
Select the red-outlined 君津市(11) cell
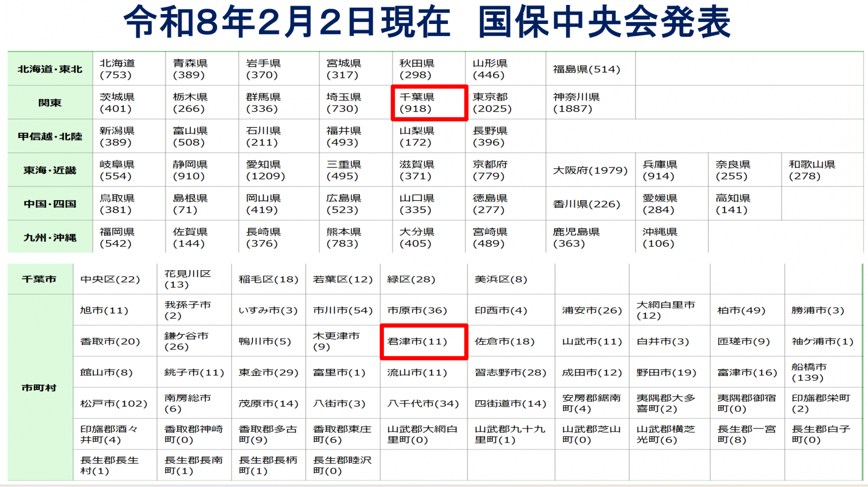[424, 342]
